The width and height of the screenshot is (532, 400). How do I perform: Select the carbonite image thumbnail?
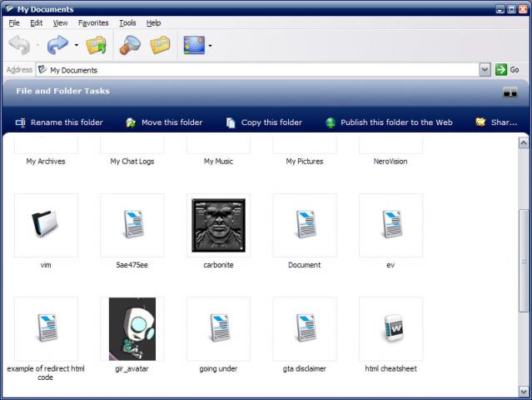[x=218, y=225]
